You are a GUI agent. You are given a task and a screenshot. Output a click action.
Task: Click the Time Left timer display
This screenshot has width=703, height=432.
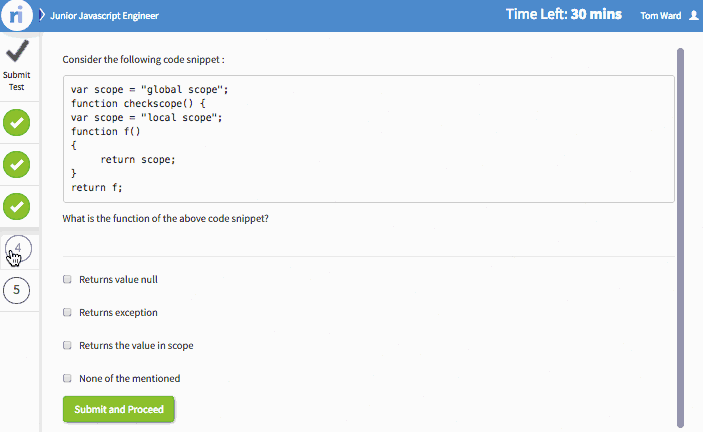click(x=564, y=14)
